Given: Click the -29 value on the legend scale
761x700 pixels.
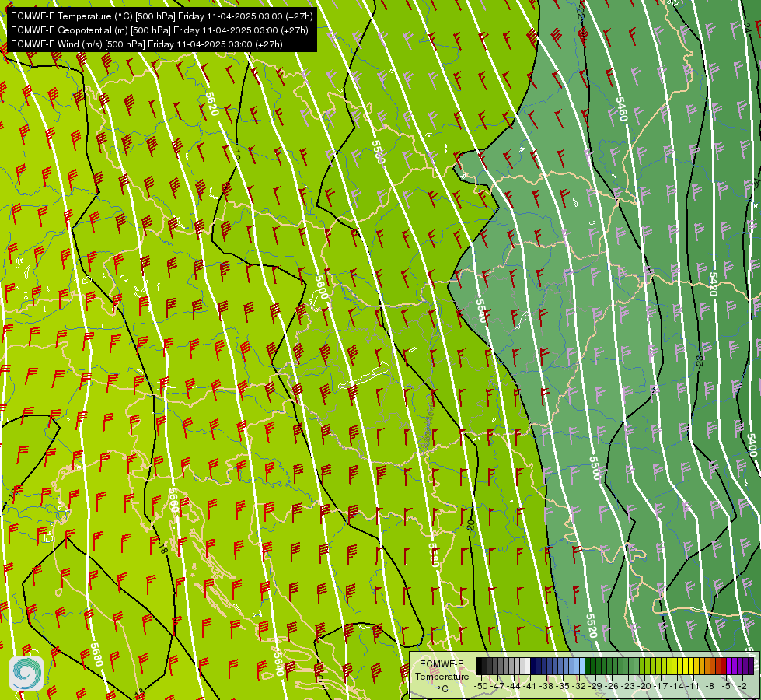Looking at the screenshot, I should (x=596, y=686).
